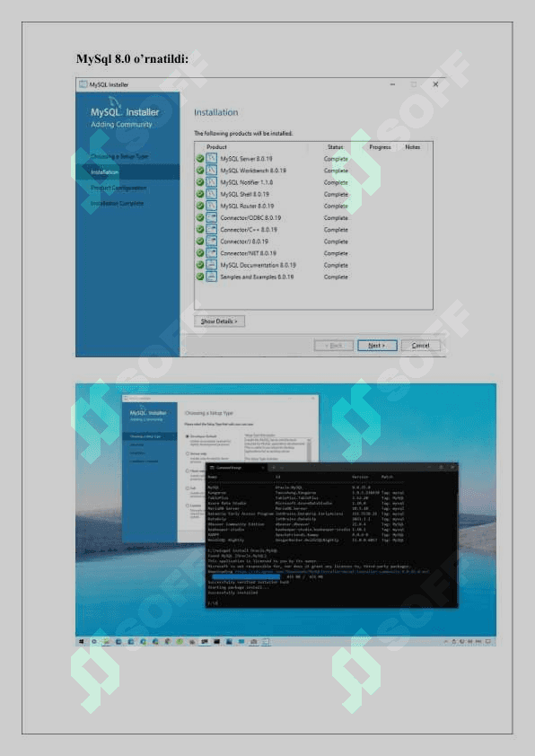Viewport: 535px width, 756px height.
Task: Choose the Full setup type radio button
Action: point(188,488)
